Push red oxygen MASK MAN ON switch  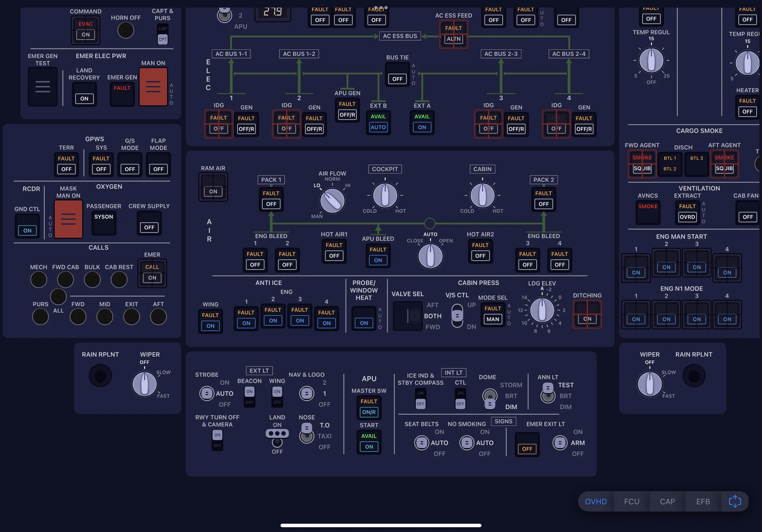(x=68, y=219)
